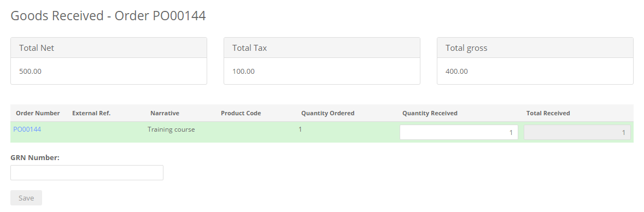Screen dimensions: 644x212
Task: Click into the Quantity Received field
Action: (x=459, y=132)
